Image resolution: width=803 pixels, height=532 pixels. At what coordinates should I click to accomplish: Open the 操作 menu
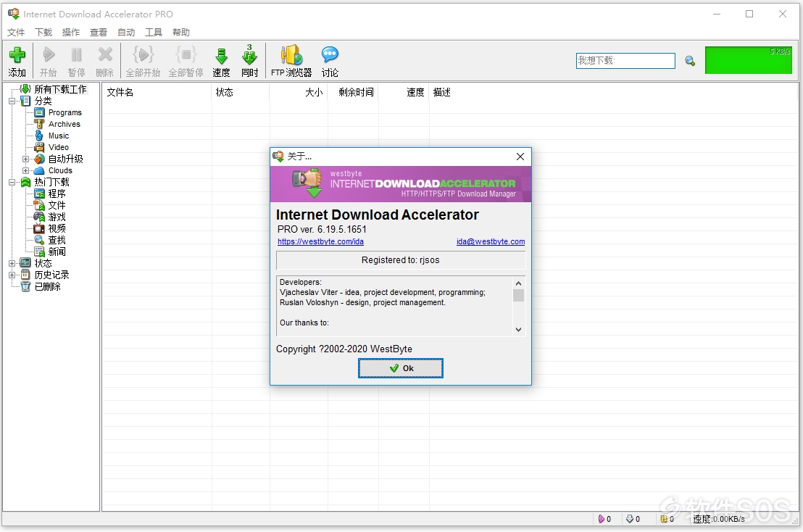tap(71, 33)
